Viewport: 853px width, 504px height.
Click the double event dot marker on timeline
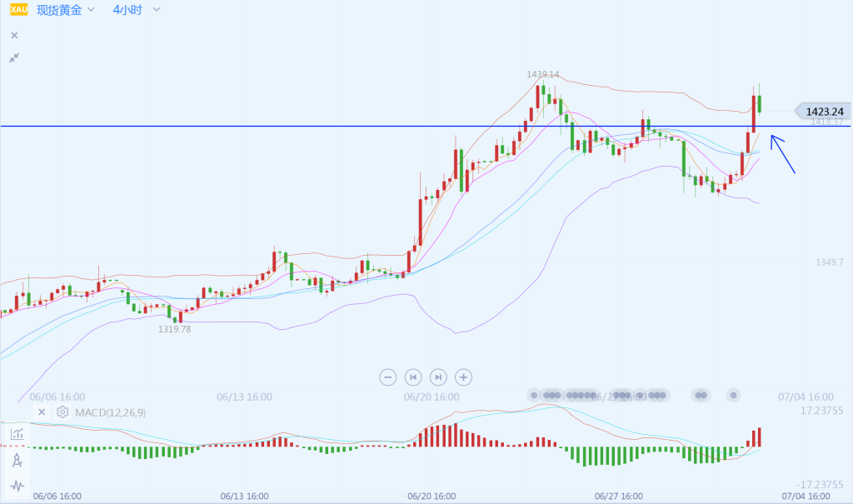point(701,395)
